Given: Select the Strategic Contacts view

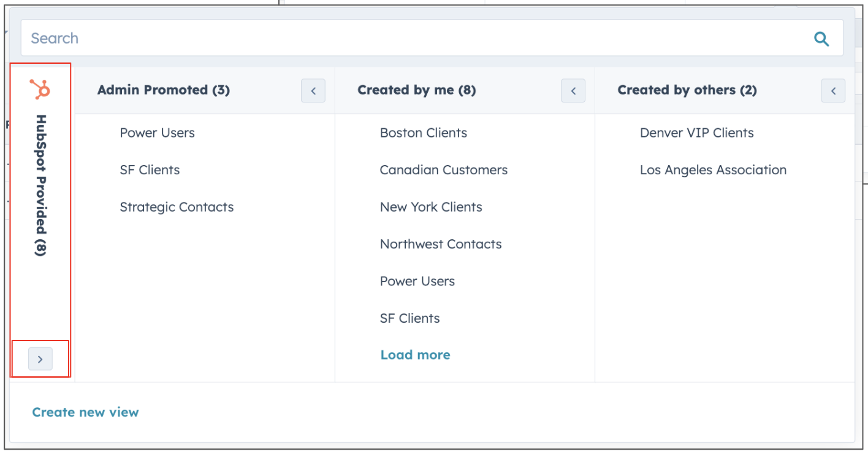Looking at the screenshot, I should pos(177,207).
